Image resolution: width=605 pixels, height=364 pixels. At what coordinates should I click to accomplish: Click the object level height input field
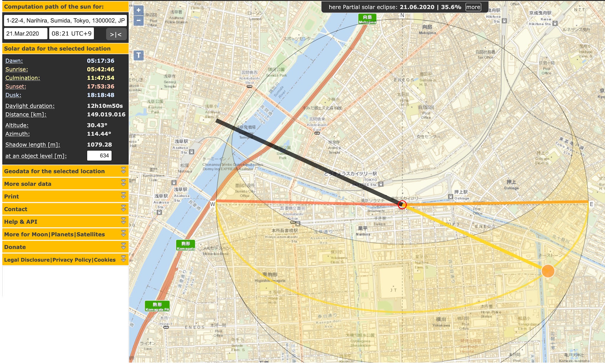point(99,156)
